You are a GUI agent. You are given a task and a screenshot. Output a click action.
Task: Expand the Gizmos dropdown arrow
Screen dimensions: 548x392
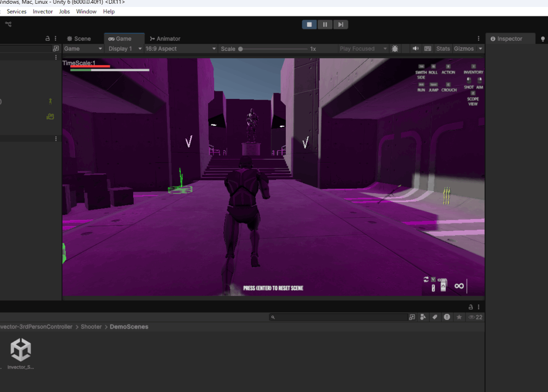pos(480,49)
